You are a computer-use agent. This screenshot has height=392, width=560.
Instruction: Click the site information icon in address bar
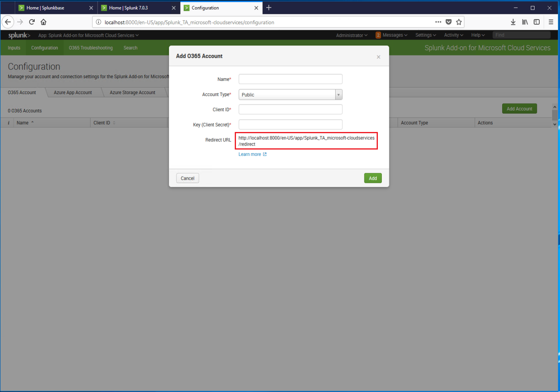98,22
